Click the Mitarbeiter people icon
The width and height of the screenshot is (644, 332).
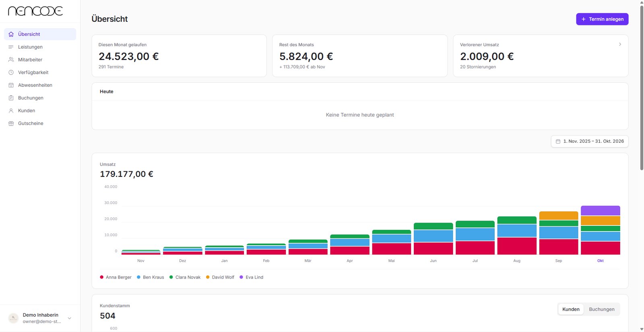click(11, 59)
